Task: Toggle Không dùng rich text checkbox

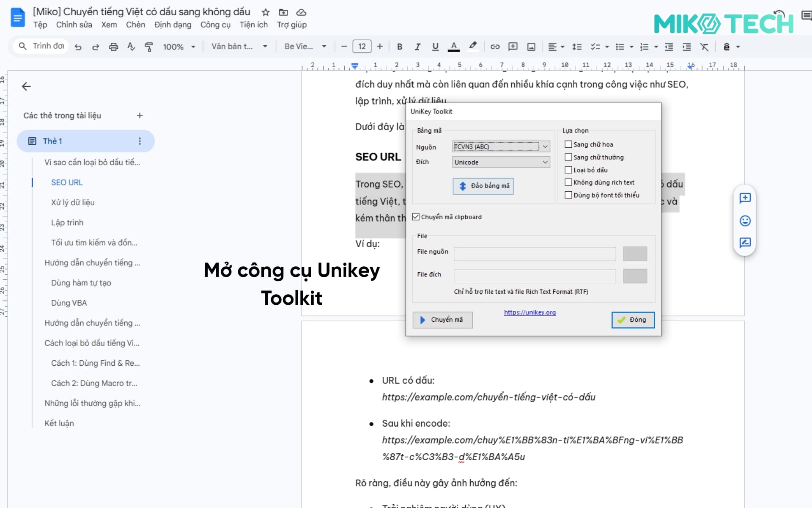Action: pyautogui.click(x=568, y=182)
